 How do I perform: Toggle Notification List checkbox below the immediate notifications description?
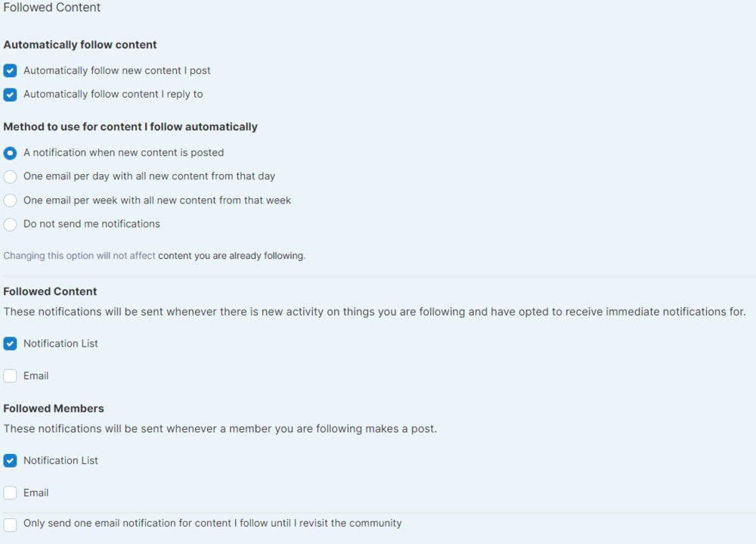point(10,343)
